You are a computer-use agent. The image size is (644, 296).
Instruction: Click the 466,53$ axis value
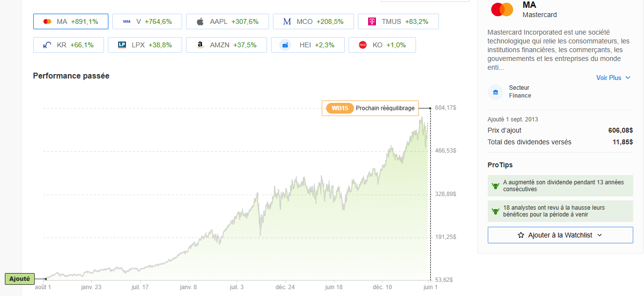445,151
